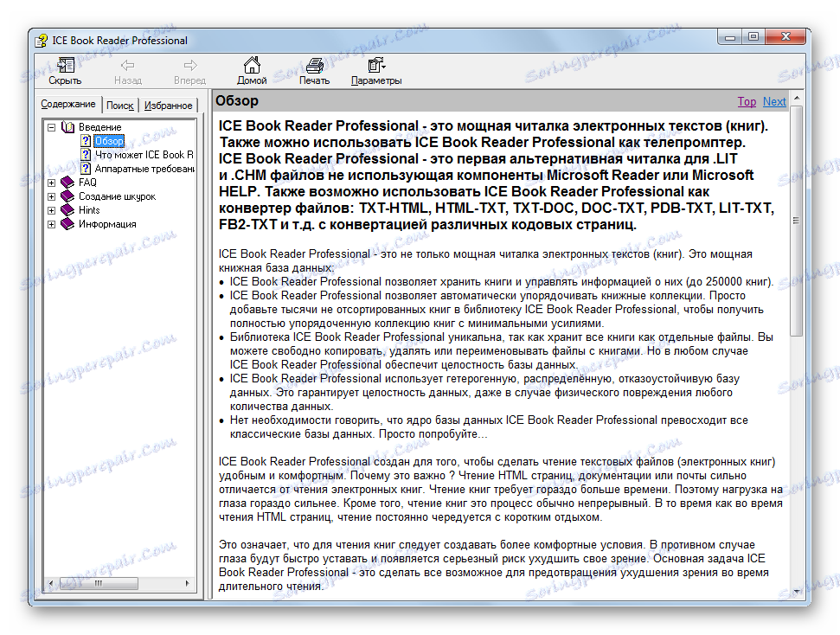Viewport: 840px width, 635px height.
Task: Switch to the Содержание tab
Action: coord(68,104)
